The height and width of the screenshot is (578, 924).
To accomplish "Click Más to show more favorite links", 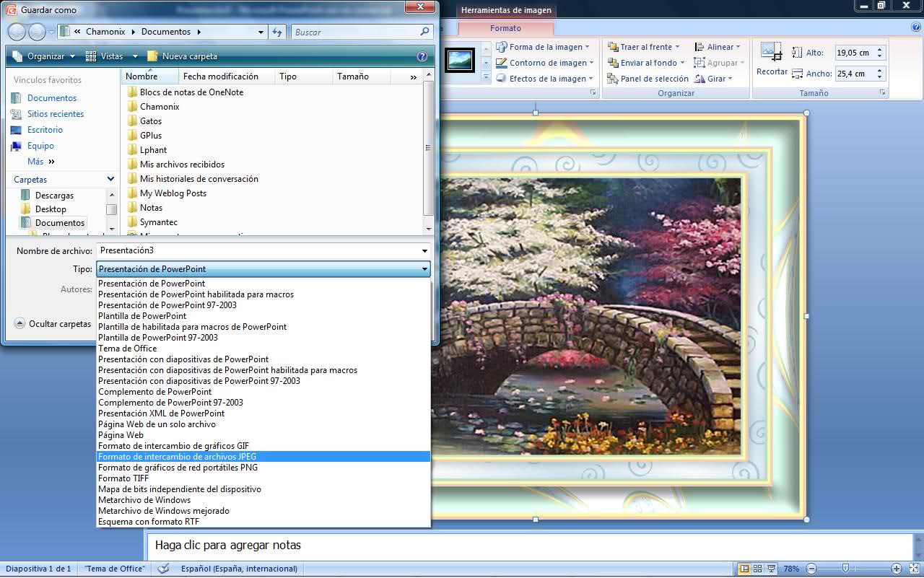I will [x=41, y=162].
